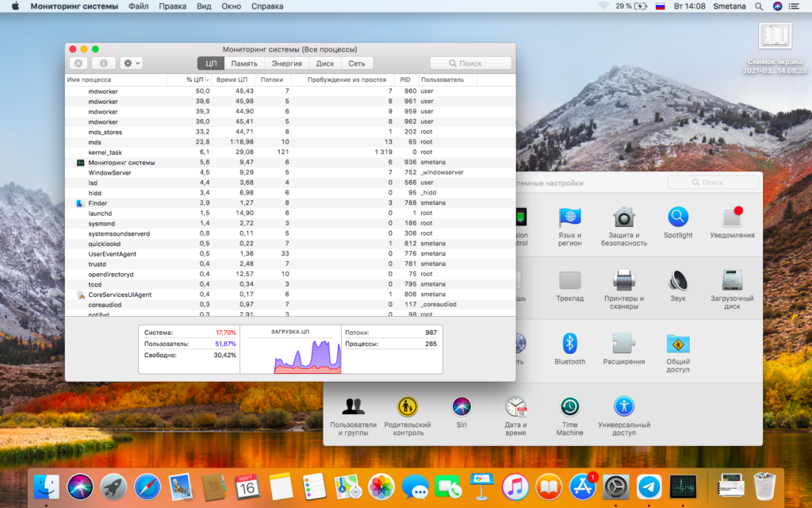Select the CoreServicesUIAgent process row

290,294
